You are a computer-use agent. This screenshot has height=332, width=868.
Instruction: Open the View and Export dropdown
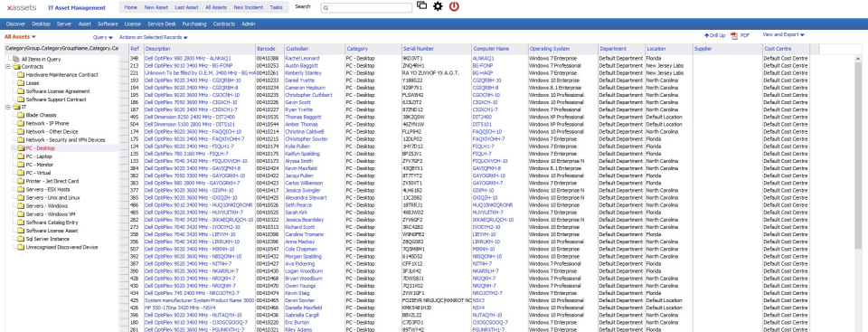point(783,35)
